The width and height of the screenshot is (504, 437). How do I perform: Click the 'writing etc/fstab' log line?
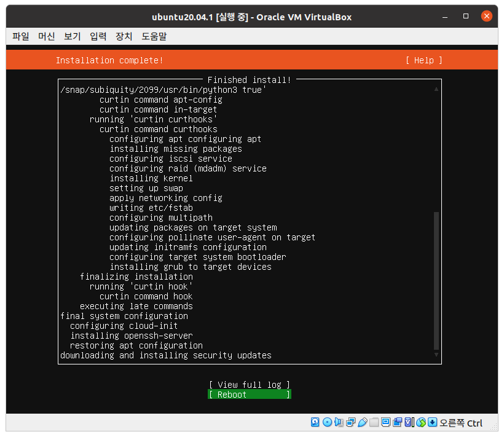coord(151,208)
